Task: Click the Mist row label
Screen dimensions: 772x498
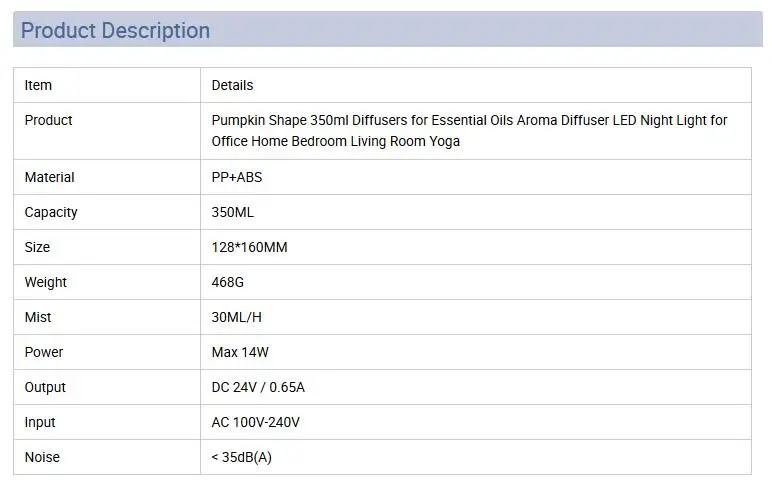Action: 38,317
